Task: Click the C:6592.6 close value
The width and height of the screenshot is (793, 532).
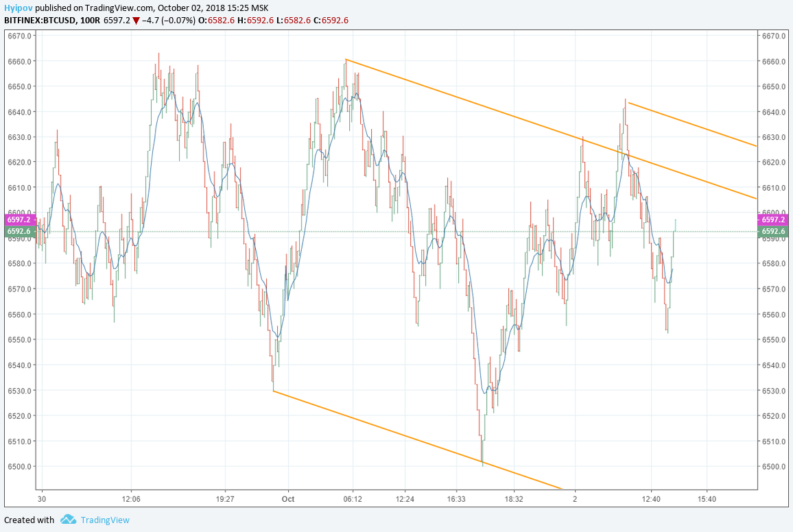Action: (331, 21)
